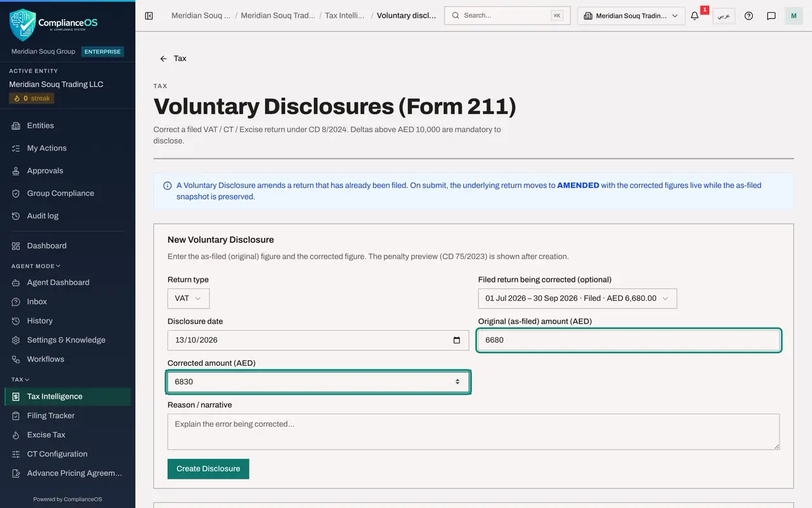
Task: Collapse the Tax sidebar section
Action: tap(20, 380)
